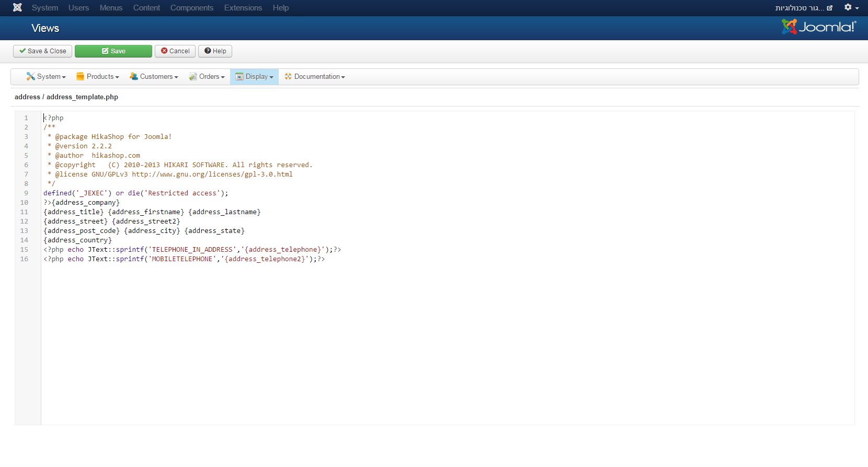The width and height of the screenshot is (868, 467).
Task: Open the Extensions menu
Action: click(243, 8)
